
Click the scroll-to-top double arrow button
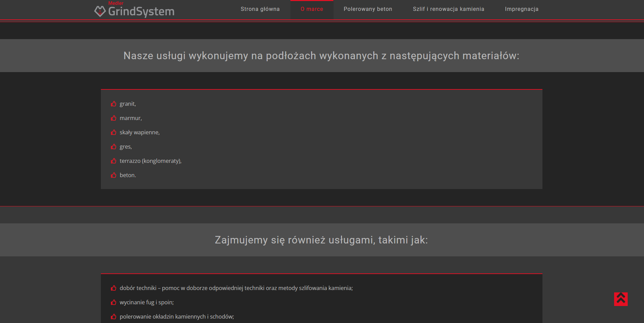[621, 299]
